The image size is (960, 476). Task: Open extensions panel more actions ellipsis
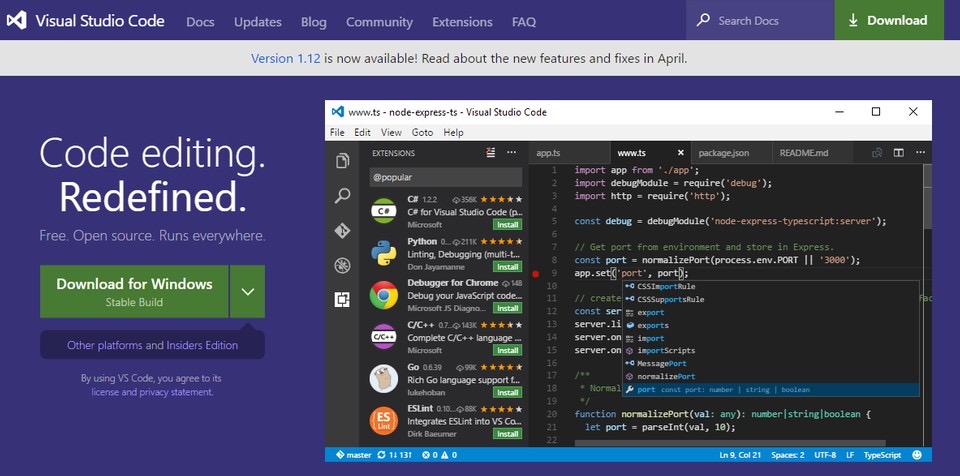tap(512, 153)
